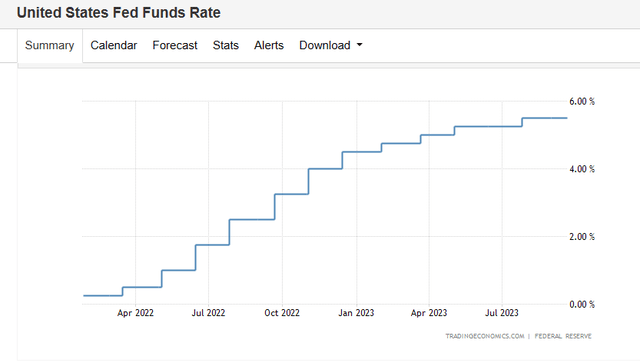Click the Jan 2023 x-axis label

click(356, 313)
